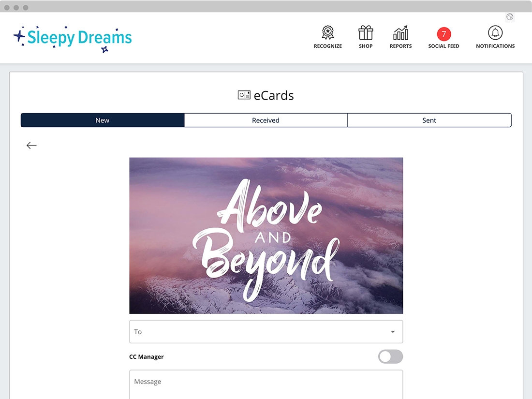Click the NOTIFICATIONS label link
This screenshot has width=532, height=399.
point(495,46)
